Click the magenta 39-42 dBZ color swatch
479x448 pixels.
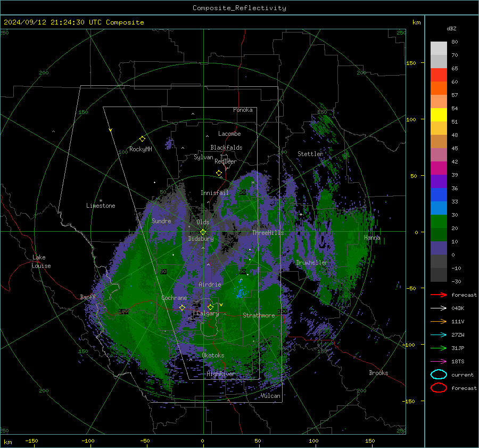tap(439, 168)
